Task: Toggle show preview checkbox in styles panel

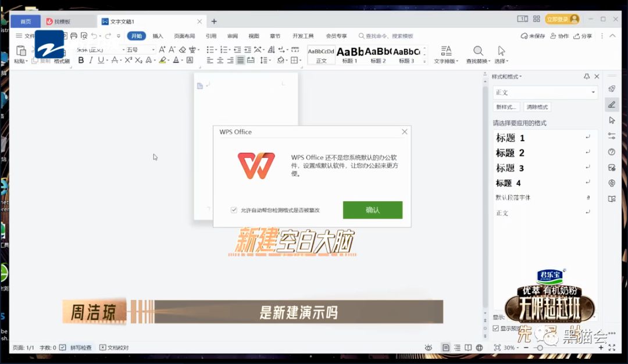Action: pos(496,329)
